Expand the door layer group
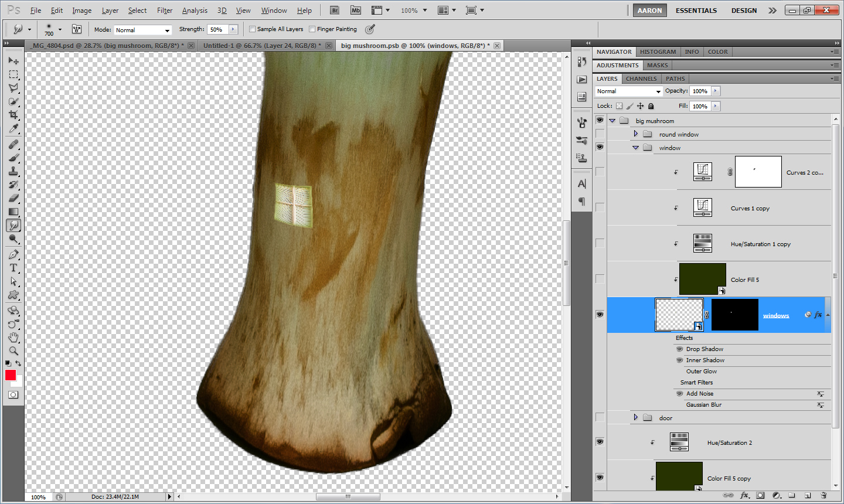 pyautogui.click(x=635, y=418)
